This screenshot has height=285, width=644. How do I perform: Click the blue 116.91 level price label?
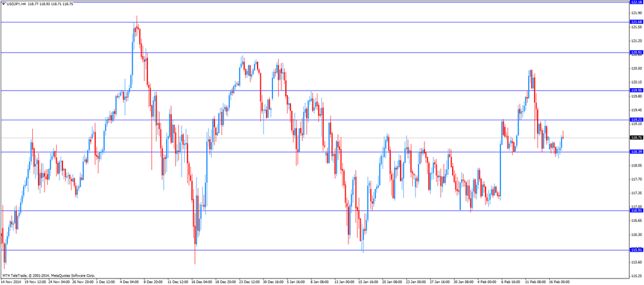(x=637, y=210)
